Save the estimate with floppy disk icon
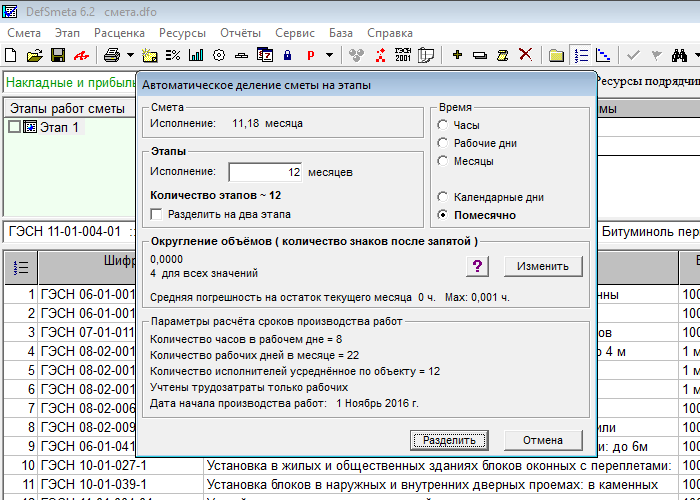This screenshot has height=500, width=700. click(58, 54)
